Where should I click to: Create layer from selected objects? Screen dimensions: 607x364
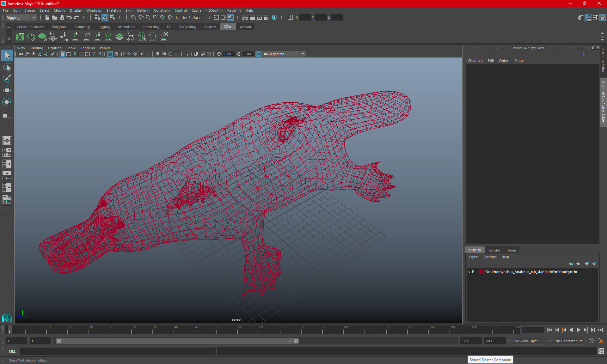pyautogui.click(x=594, y=264)
